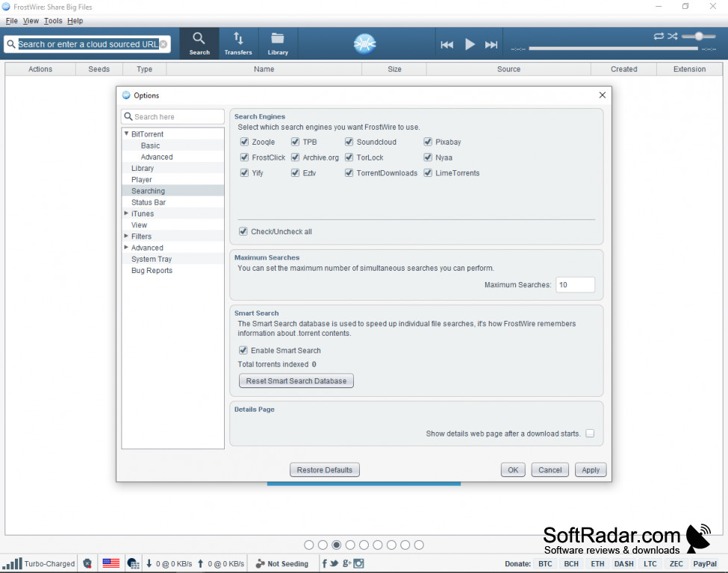This screenshot has height=573, width=728.
Task: Open the View menu
Action: click(x=31, y=20)
